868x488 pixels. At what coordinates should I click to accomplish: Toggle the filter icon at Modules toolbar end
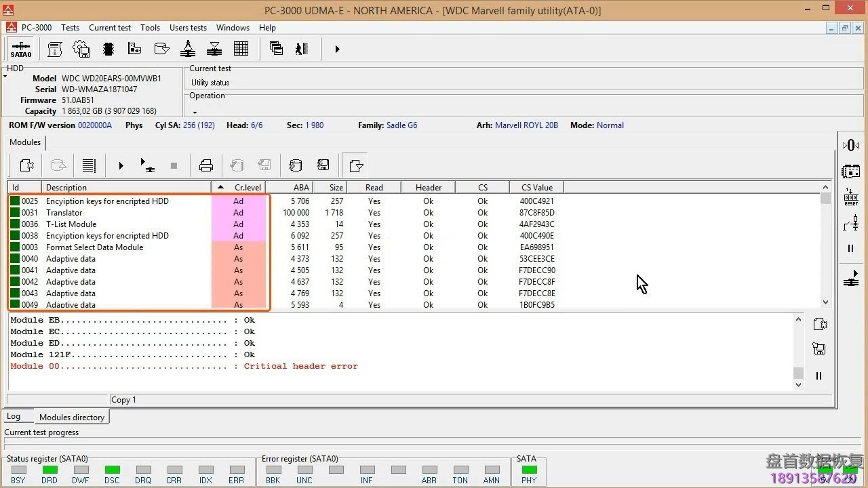356,165
